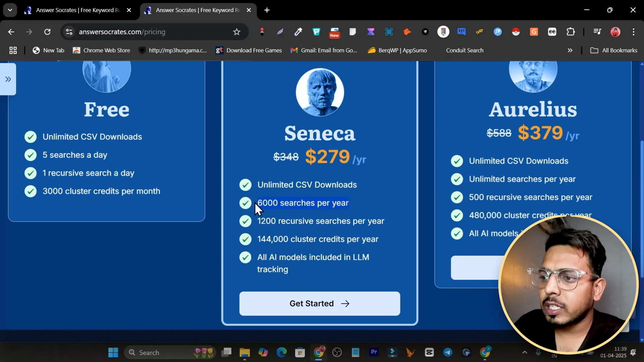Click the check mark beside 6000 searches
Screen dimensions: 644x362
pyautogui.click(x=245, y=203)
